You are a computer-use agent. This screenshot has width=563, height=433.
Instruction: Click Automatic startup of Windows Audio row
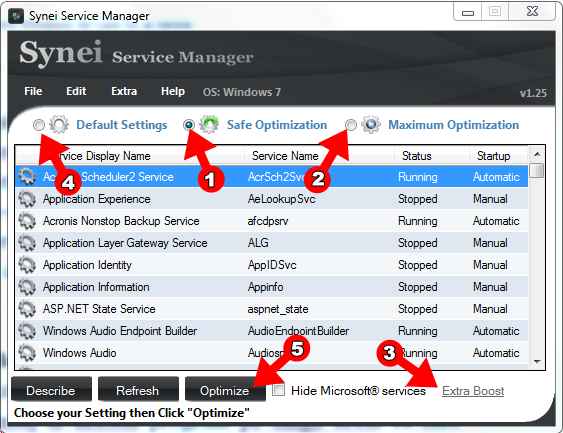coord(496,353)
